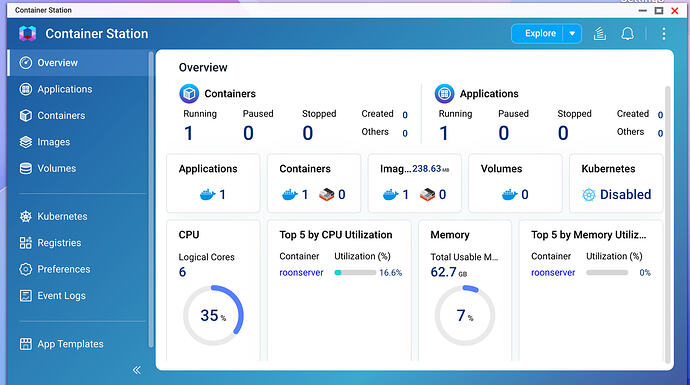
Task: Click the LXD icon in Images card
Action: point(427,194)
